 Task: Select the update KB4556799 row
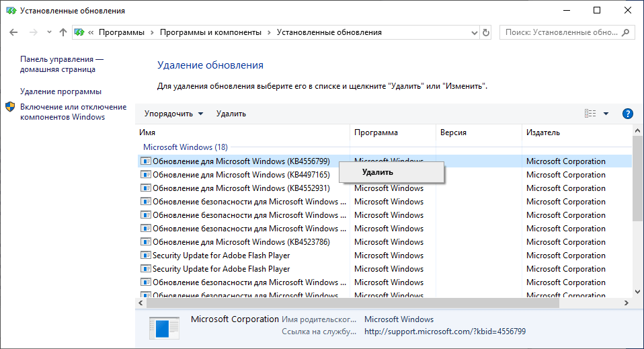385,161
